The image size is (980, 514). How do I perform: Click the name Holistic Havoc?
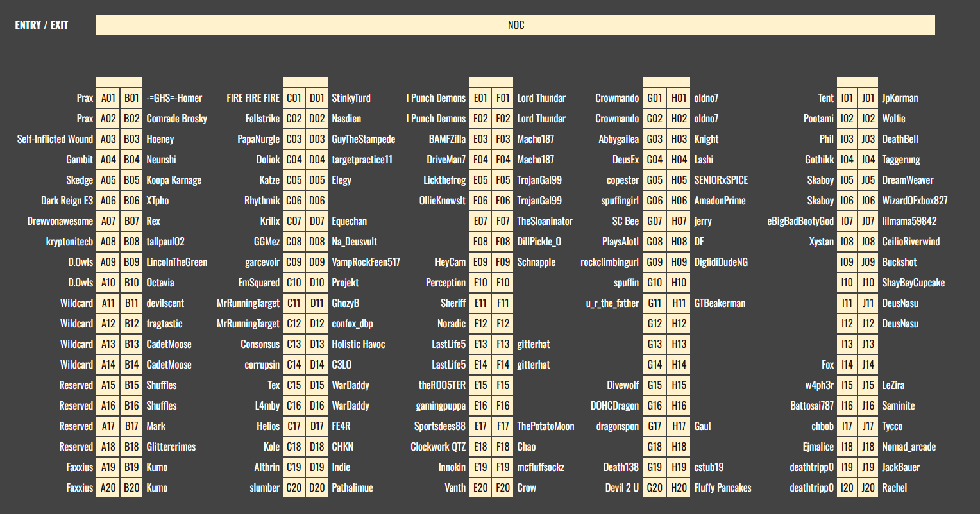point(359,344)
